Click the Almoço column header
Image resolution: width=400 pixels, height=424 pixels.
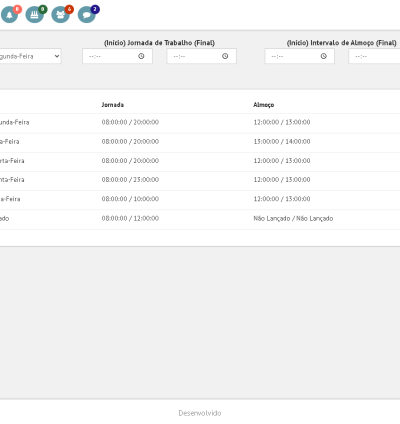[x=264, y=105]
